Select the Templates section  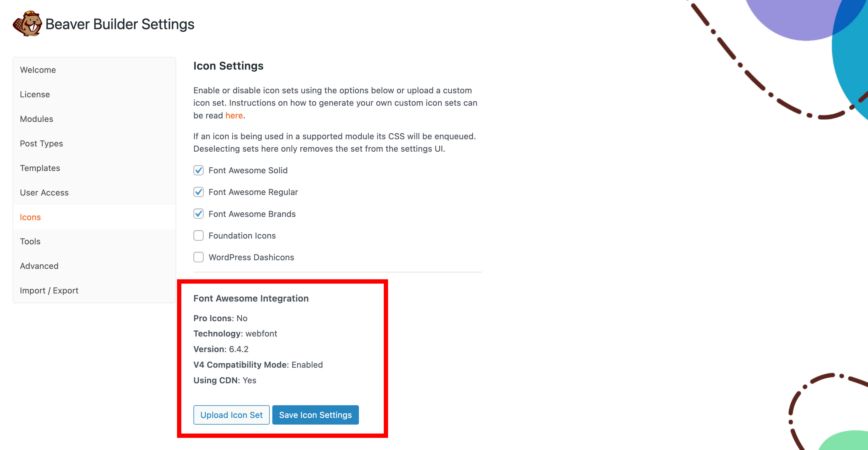point(40,168)
